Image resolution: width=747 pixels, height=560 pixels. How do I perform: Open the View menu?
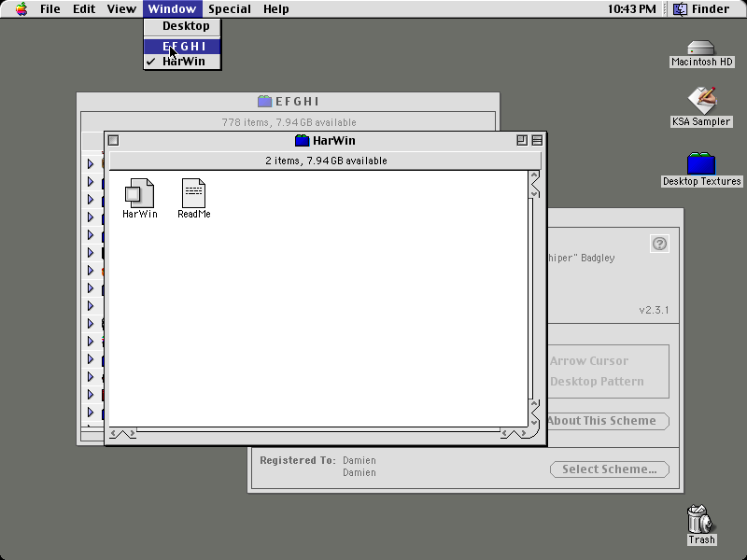point(121,9)
